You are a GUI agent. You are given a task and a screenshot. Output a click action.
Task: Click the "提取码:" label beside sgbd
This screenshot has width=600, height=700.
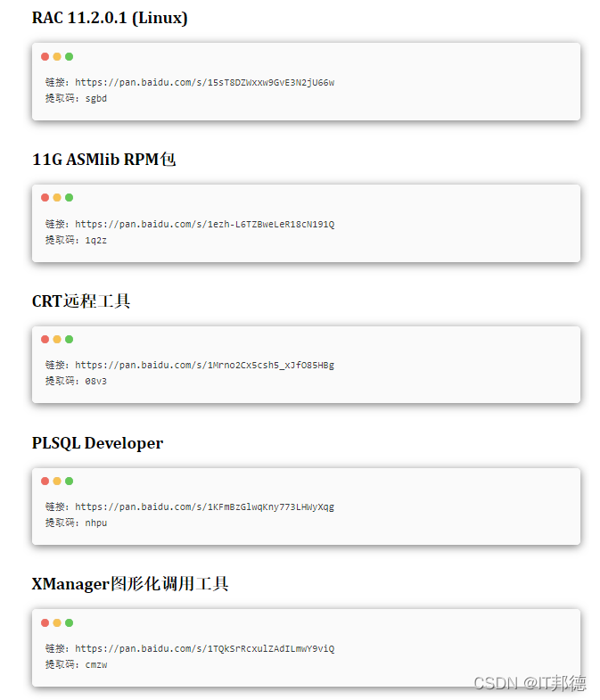(62, 99)
